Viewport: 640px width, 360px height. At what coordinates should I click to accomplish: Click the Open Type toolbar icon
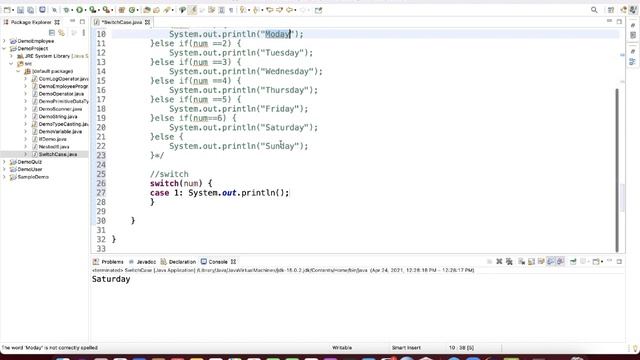tap(147, 10)
